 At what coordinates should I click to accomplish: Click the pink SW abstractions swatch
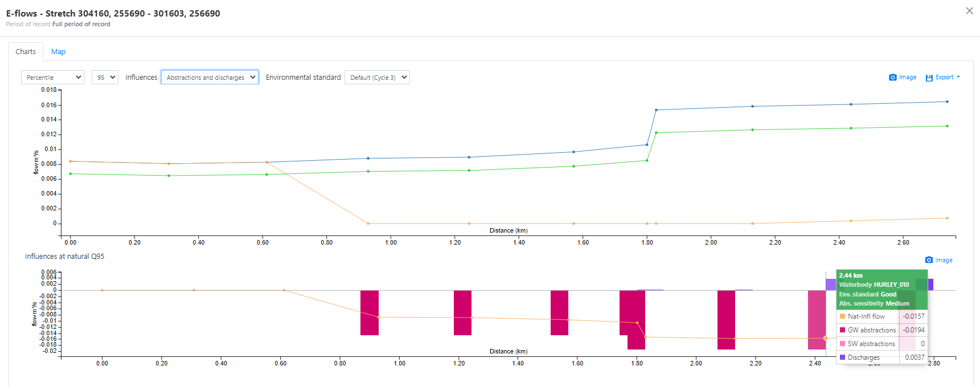[x=842, y=344]
